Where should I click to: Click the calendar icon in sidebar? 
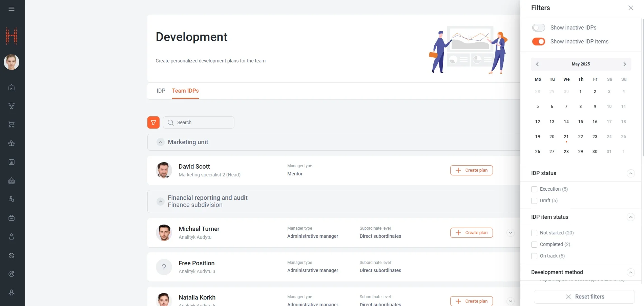pos(12,162)
